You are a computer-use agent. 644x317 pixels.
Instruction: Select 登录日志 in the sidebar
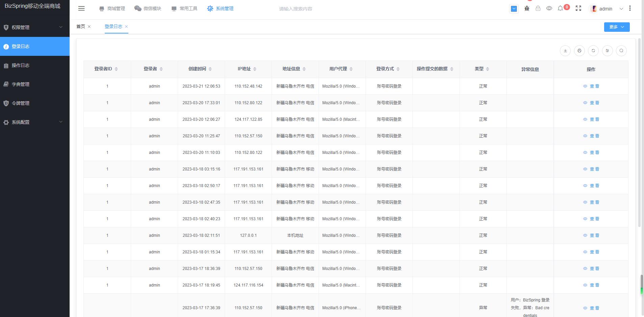pos(35,46)
